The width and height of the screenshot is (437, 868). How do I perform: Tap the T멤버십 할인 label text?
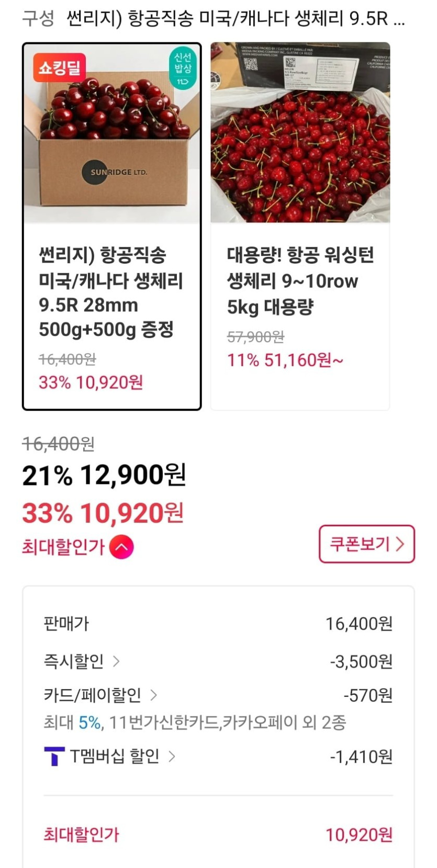pos(115,756)
